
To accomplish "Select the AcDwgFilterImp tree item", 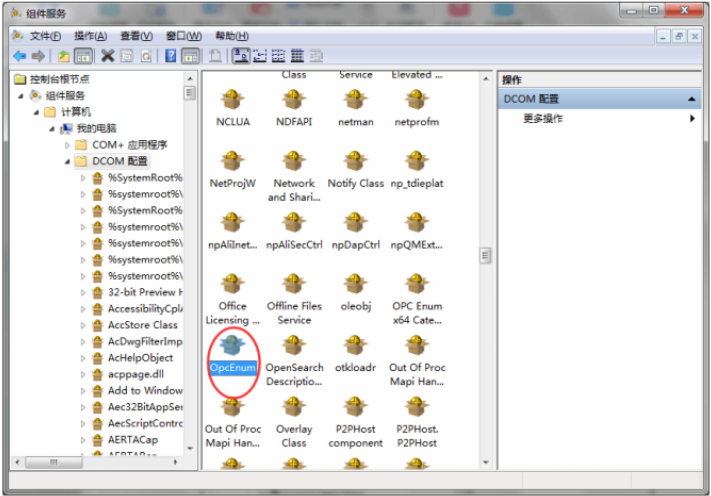I will (145, 341).
